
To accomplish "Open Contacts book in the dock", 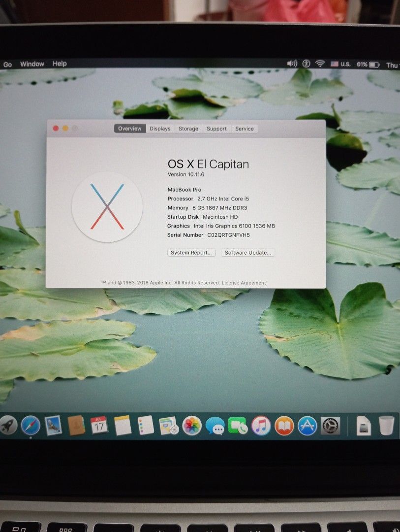I will pyautogui.click(x=76, y=425).
